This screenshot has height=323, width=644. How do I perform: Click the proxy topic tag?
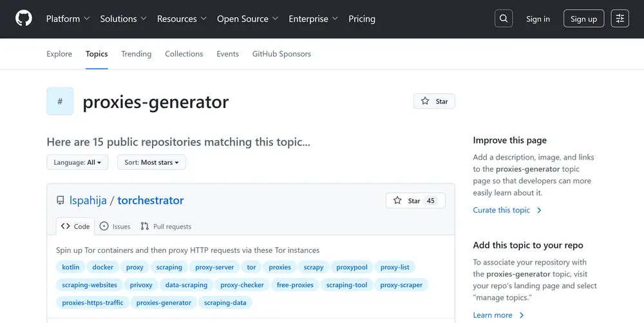135,267
